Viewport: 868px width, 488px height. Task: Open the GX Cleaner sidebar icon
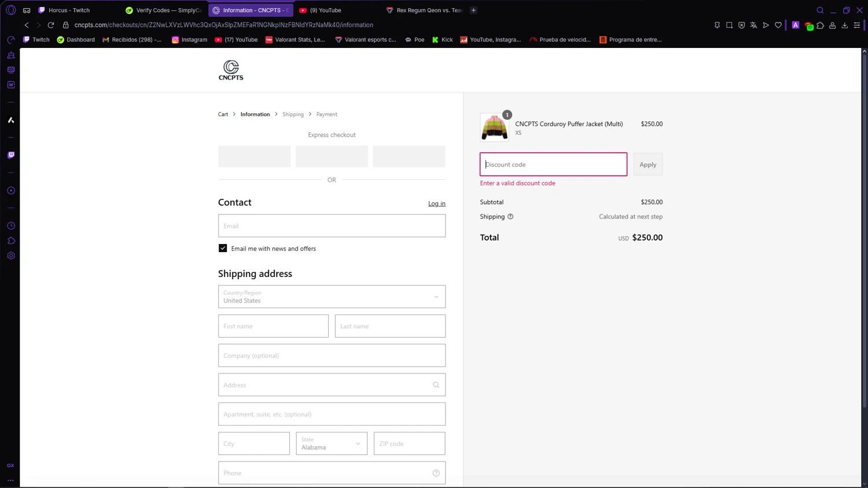click(x=11, y=55)
